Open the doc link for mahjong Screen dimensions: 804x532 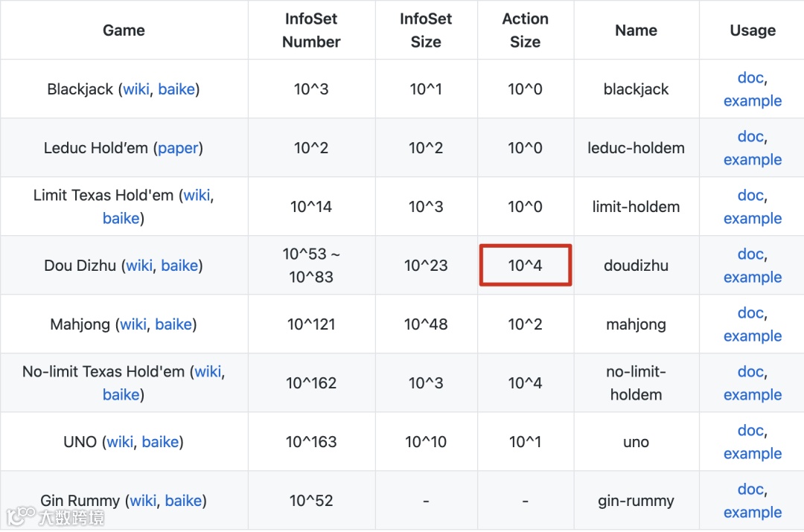[750, 313]
